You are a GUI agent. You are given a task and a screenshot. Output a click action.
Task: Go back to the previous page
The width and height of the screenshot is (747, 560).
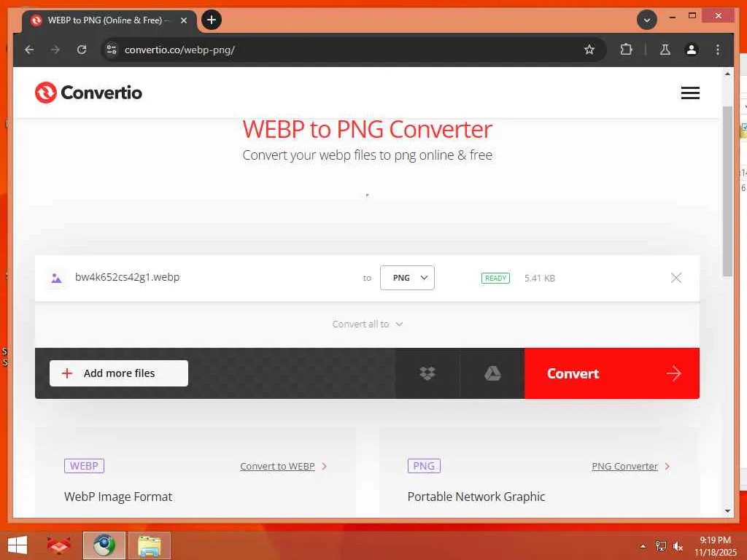coord(29,50)
